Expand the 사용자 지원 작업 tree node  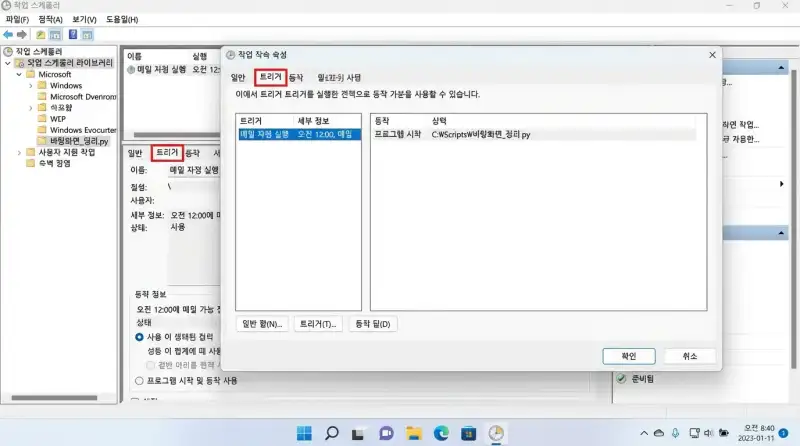pyautogui.click(x=19, y=152)
